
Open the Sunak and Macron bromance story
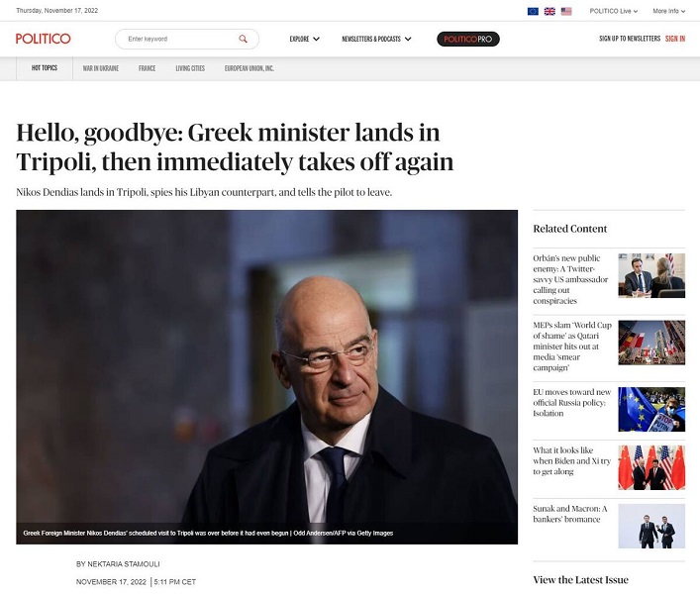(x=569, y=514)
